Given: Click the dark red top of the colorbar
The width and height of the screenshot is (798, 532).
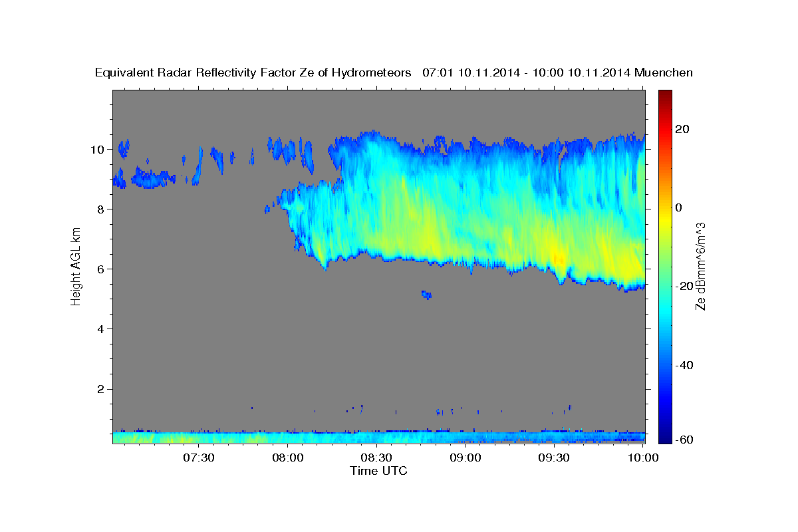Looking at the screenshot, I should [665, 94].
